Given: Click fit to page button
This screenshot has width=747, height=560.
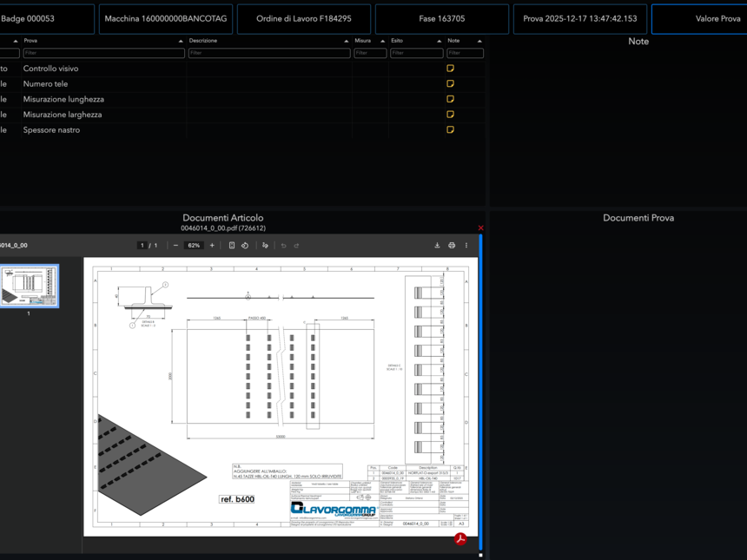Looking at the screenshot, I should coord(232,246).
